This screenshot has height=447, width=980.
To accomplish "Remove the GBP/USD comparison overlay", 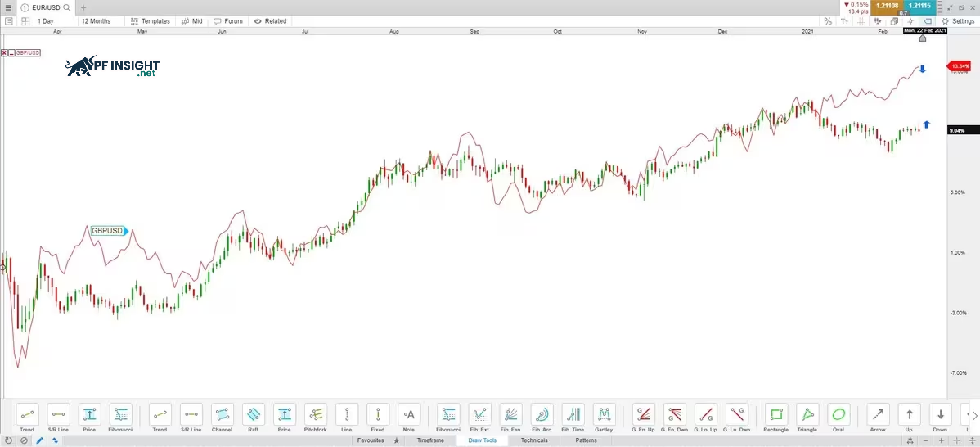I will tap(4, 52).
